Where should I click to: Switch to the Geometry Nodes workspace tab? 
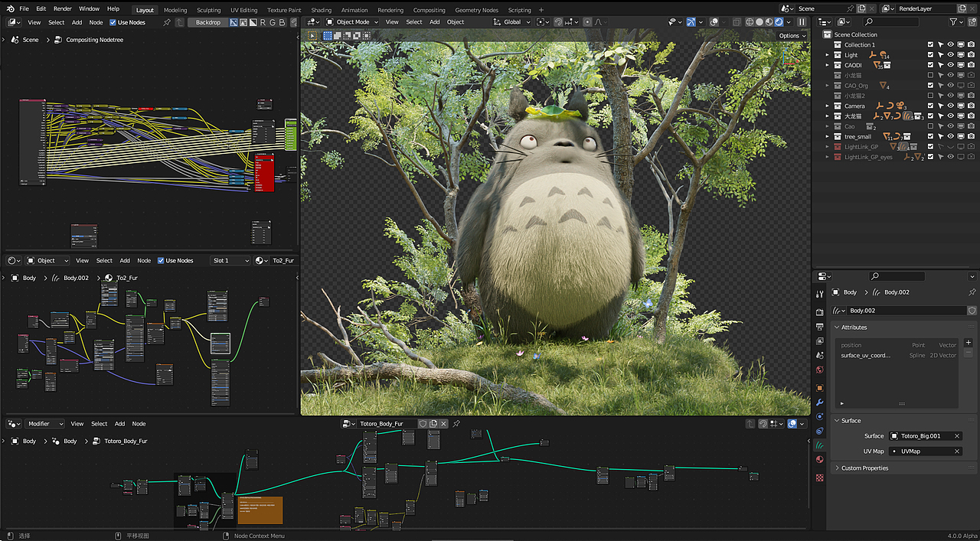point(476,10)
